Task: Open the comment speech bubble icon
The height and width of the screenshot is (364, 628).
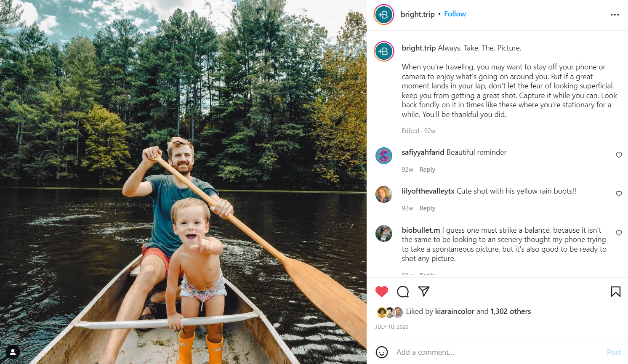Action: tap(403, 292)
